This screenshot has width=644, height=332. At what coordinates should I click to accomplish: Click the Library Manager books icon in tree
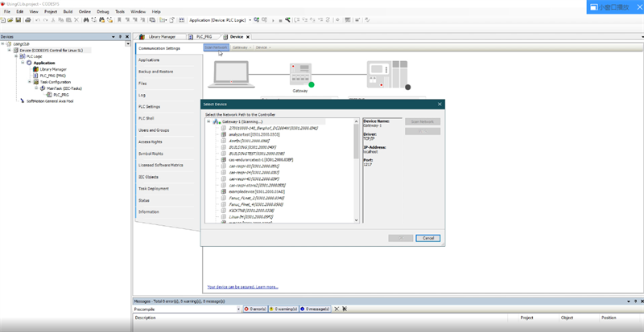tap(36, 69)
